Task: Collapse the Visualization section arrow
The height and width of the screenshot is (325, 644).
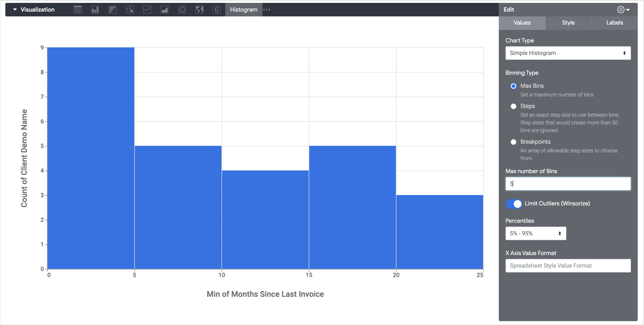Action: pos(15,10)
